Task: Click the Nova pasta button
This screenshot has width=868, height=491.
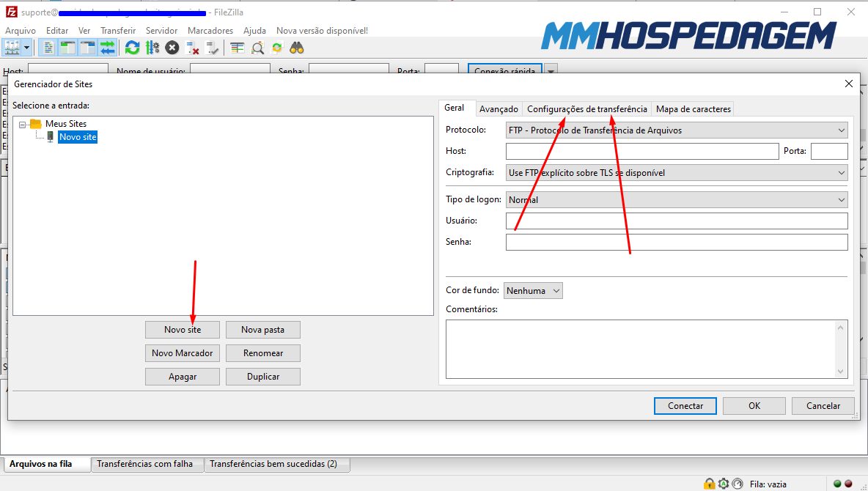Action: coord(263,330)
